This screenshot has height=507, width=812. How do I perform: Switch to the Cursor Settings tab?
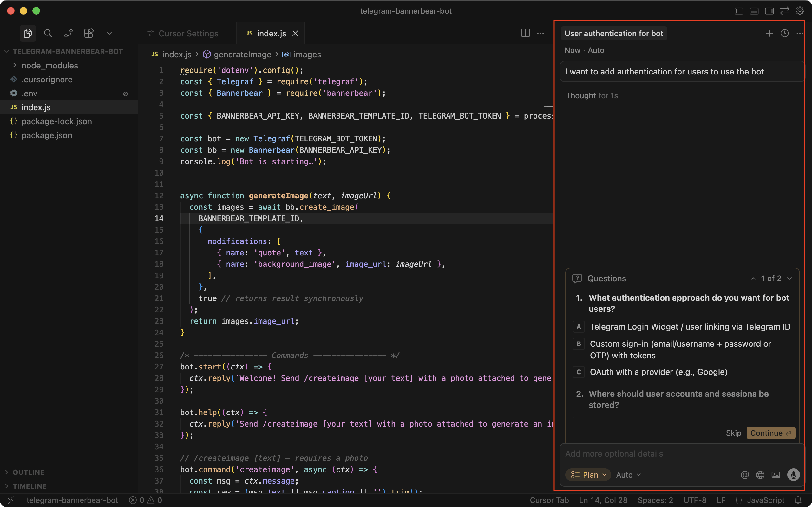[188, 33]
